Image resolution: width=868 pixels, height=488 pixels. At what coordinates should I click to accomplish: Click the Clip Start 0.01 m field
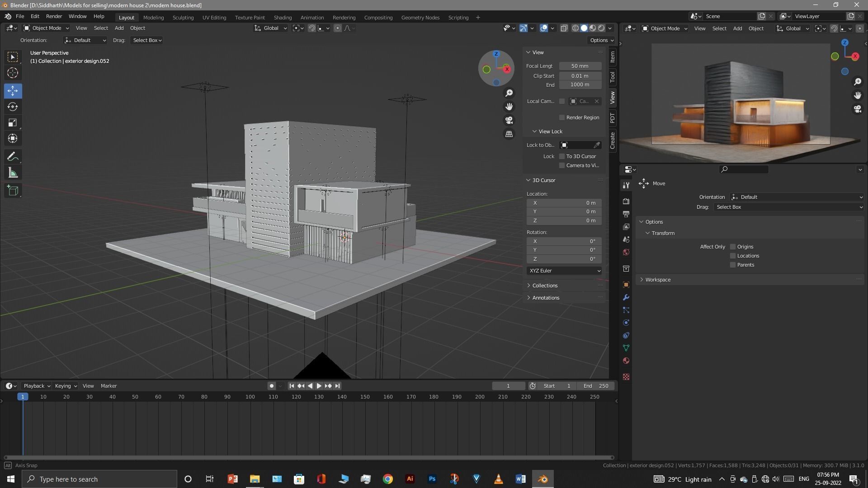click(x=580, y=76)
